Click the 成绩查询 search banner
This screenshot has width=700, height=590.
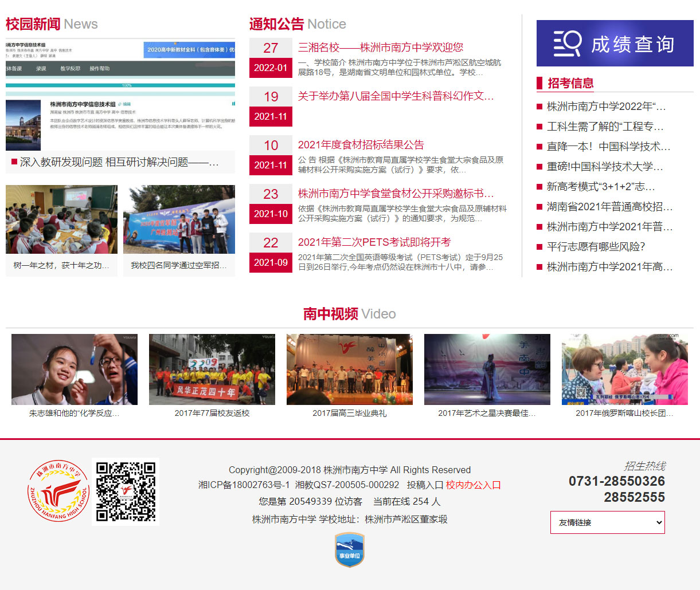pos(615,44)
